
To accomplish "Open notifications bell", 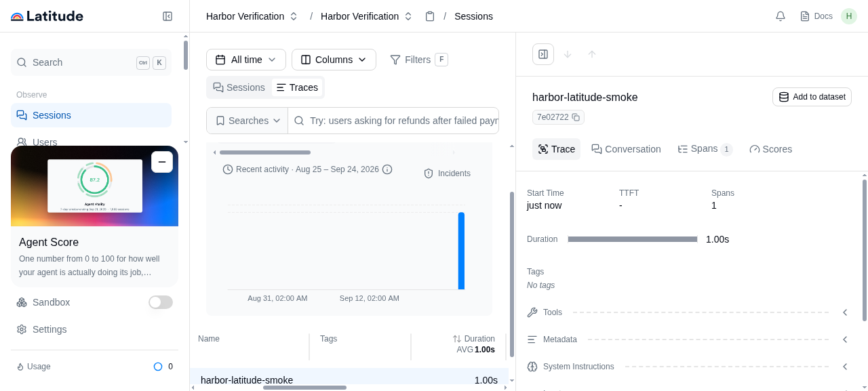I will click(781, 16).
